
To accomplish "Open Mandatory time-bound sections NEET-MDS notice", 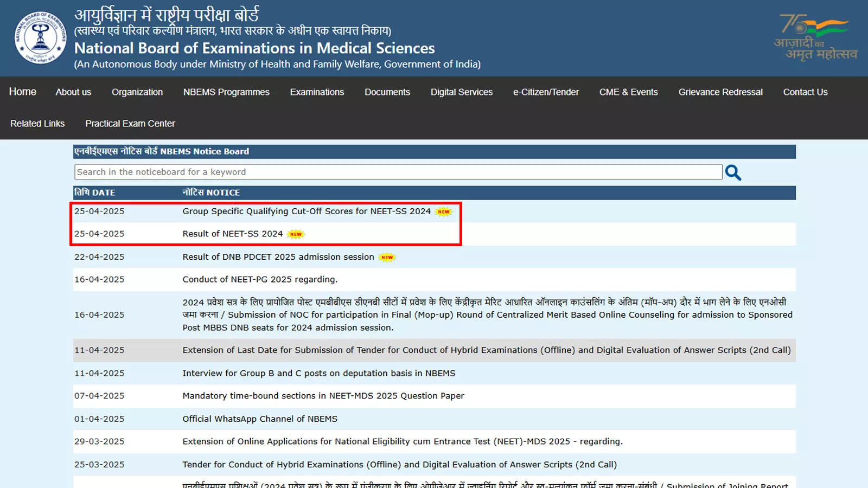I will click(323, 396).
